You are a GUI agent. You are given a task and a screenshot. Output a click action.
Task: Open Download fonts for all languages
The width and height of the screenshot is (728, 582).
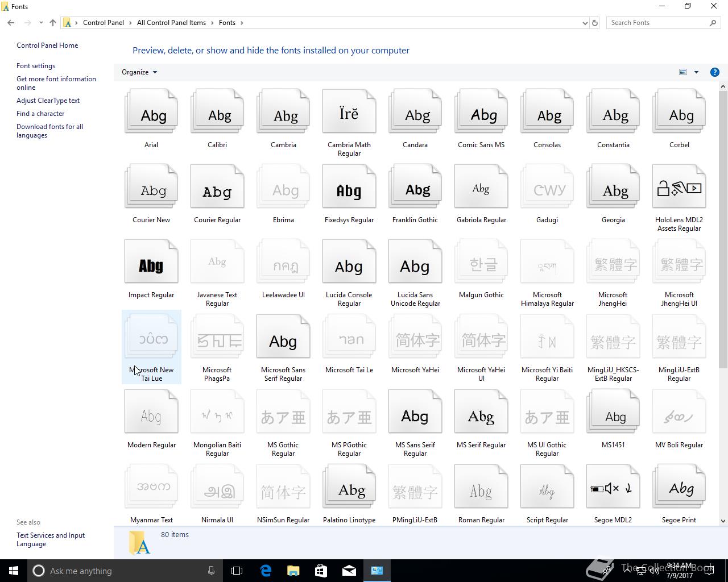click(x=49, y=131)
